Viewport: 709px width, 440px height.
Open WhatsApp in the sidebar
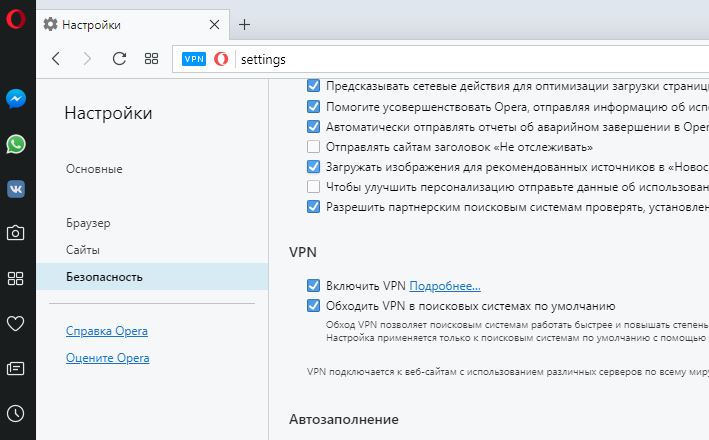(16, 144)
